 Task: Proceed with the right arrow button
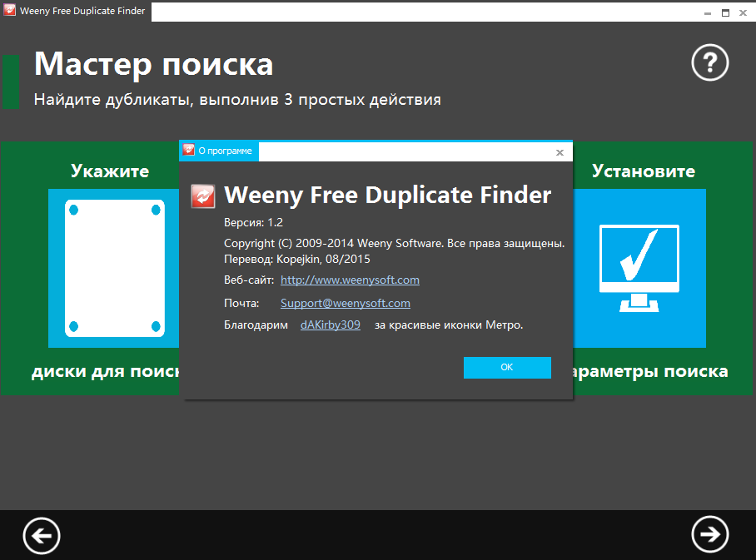(709, 534)
